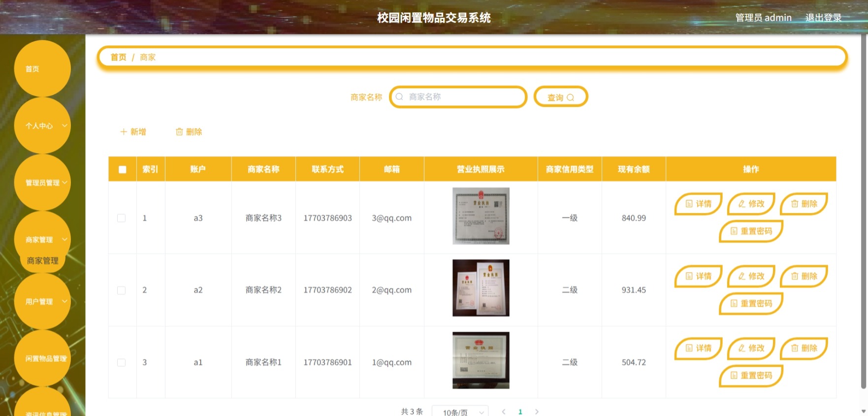
Task: Click 管理员 admin user label
Action: pyautogui.click(x=763, y=18)
